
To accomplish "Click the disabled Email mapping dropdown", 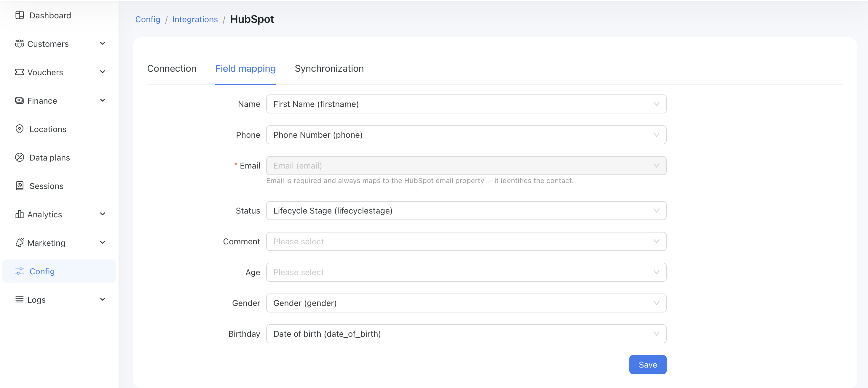I will (x=466, y=166).
